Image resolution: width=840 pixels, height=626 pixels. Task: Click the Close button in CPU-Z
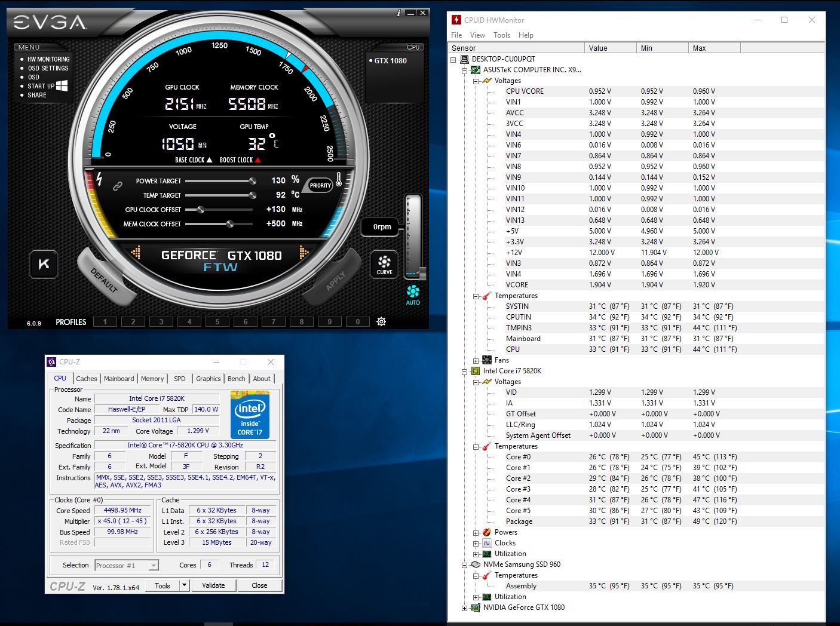(x=259, y=585)
